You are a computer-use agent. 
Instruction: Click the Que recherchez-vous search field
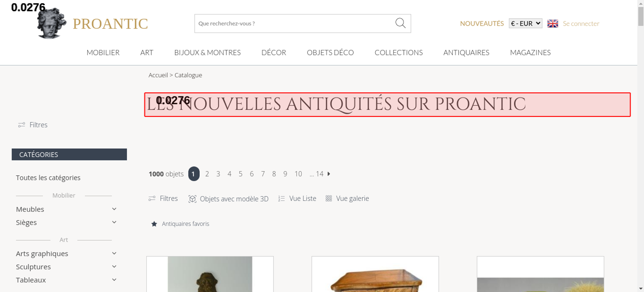coord(295,23)
